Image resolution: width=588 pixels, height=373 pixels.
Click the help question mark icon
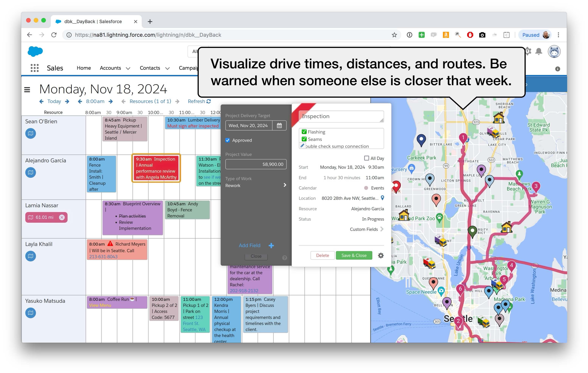pos(285,258)
